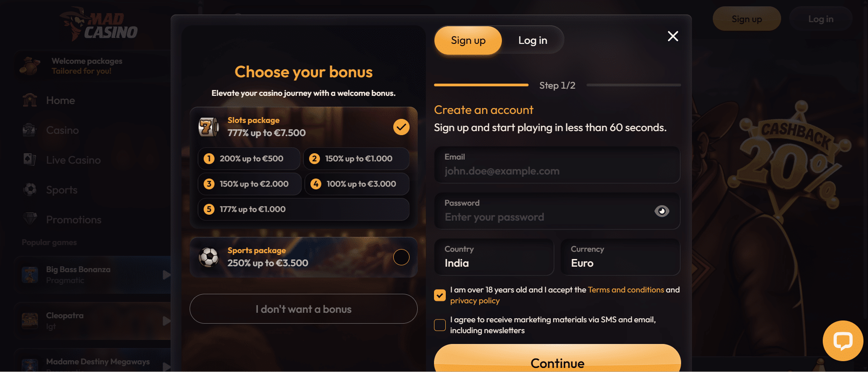Select the Sports package radio button
Viewport: 868px width, 372px height.
[x=401, y=257]
